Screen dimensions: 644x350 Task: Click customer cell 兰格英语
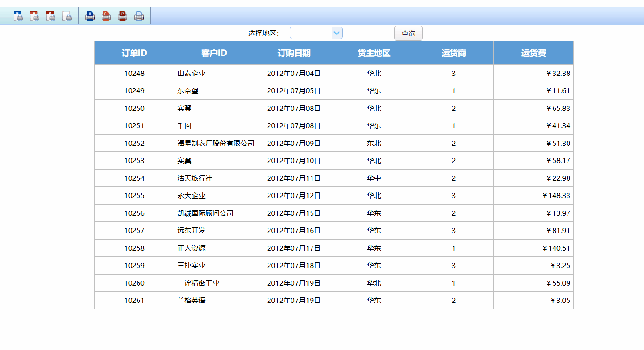[191, 301]
